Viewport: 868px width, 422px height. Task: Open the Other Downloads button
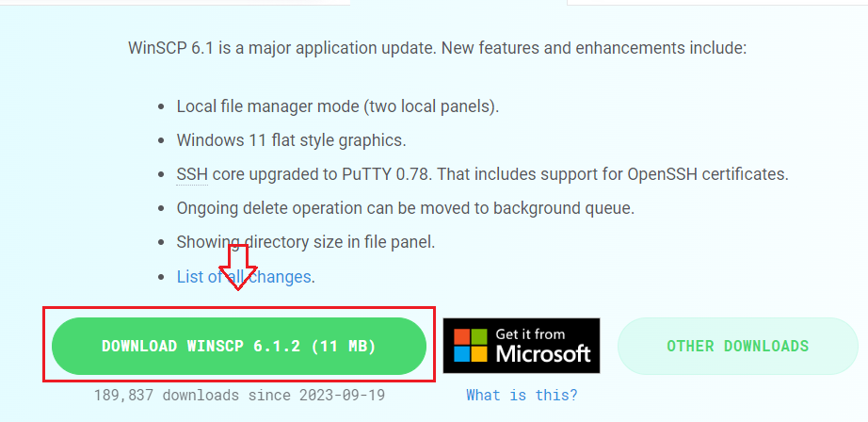(x=737, y=346)
